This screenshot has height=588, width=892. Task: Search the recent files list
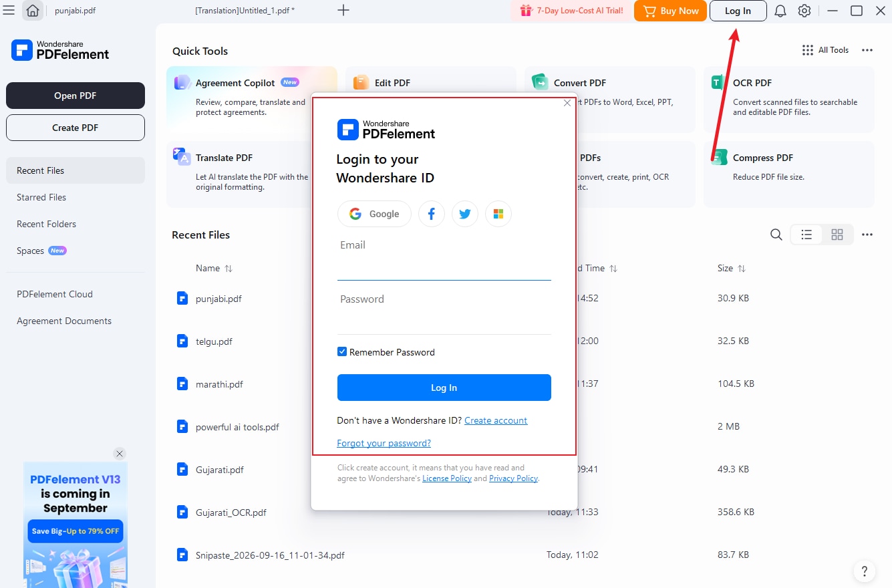point(776,235)
